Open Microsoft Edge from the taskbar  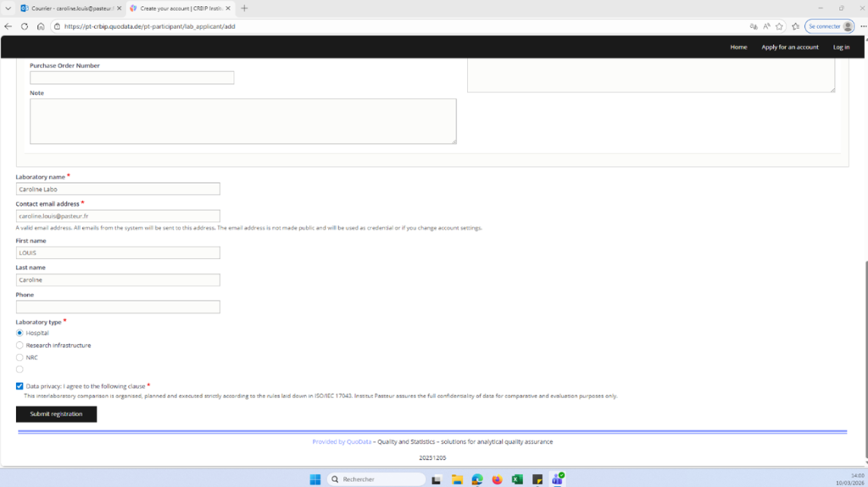pos(477,479)
